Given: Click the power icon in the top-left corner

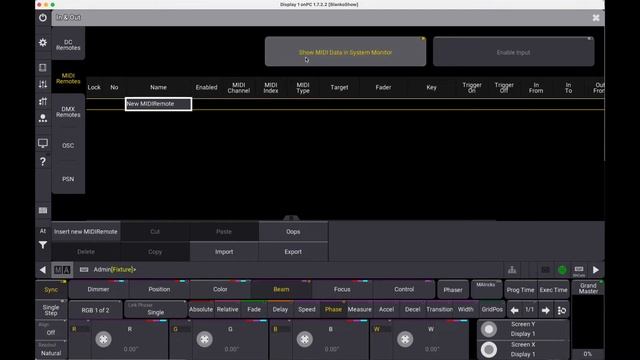Looking at the screenshot, I should coord(43,18).
